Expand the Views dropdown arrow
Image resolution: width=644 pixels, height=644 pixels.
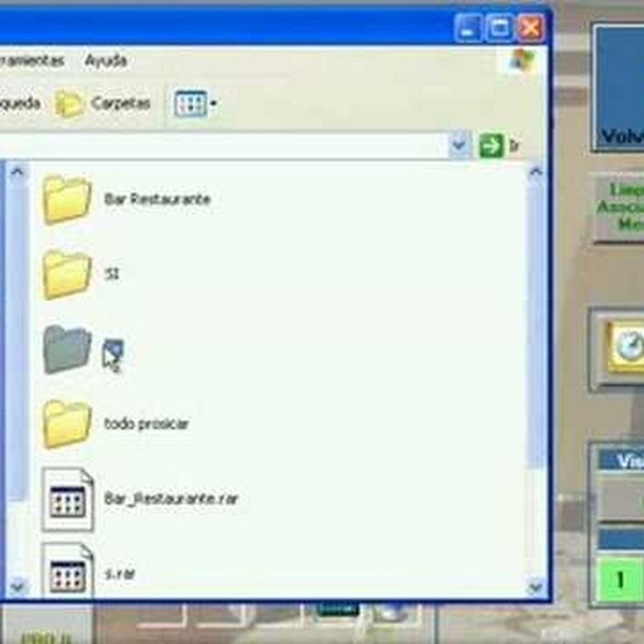tap(214, 105)
